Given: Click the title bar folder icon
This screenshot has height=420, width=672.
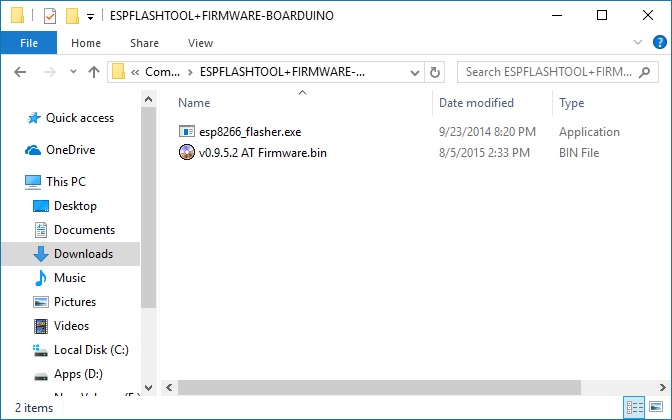Looking at the screenshot, I should (x=18, y=15).
